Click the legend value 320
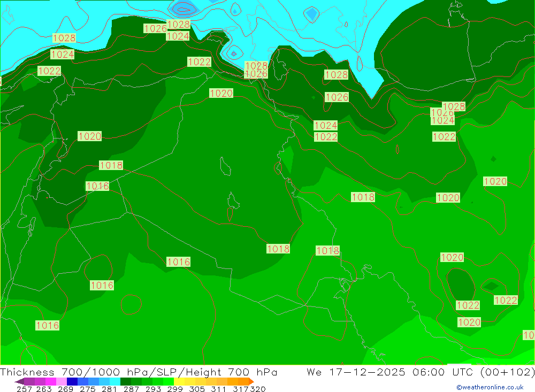 click(258, 389)
